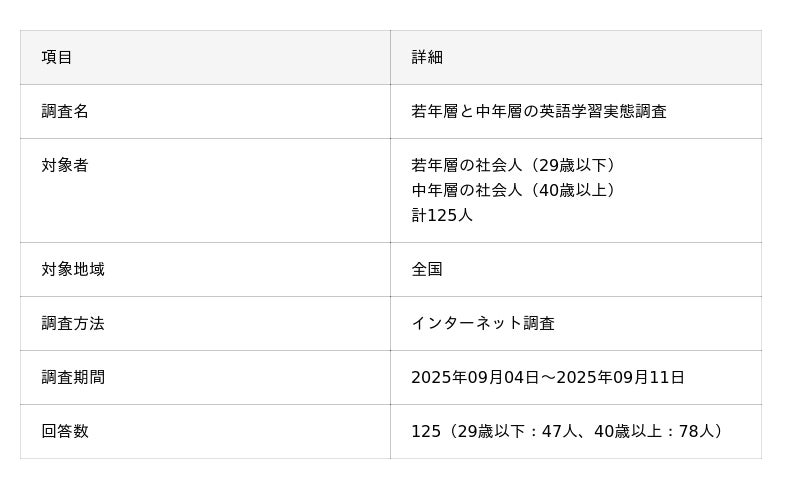Click the インターネット調査 cell value
Viewport: 800px width, 489px height.
pyautogui.click(x=483, y=323)
